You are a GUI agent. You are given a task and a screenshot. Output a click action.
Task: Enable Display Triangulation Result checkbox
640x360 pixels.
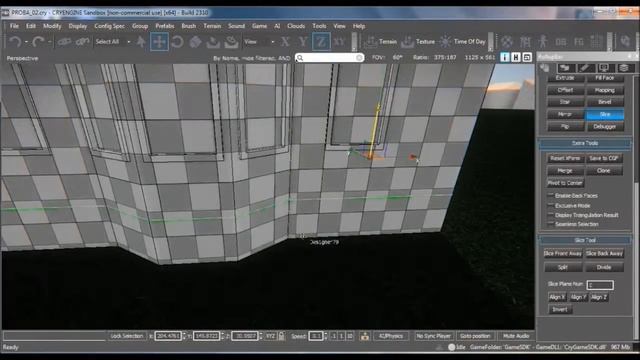pyautogui.click(x=551, y=215)
